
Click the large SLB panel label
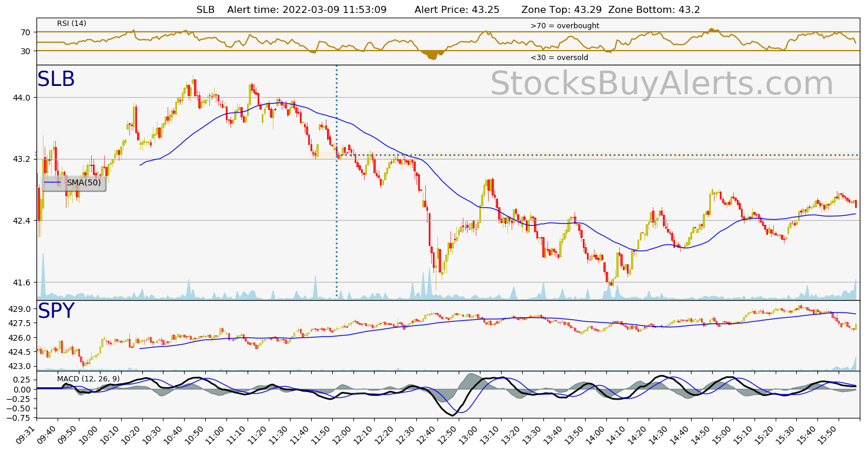click(x=56, y=79)
